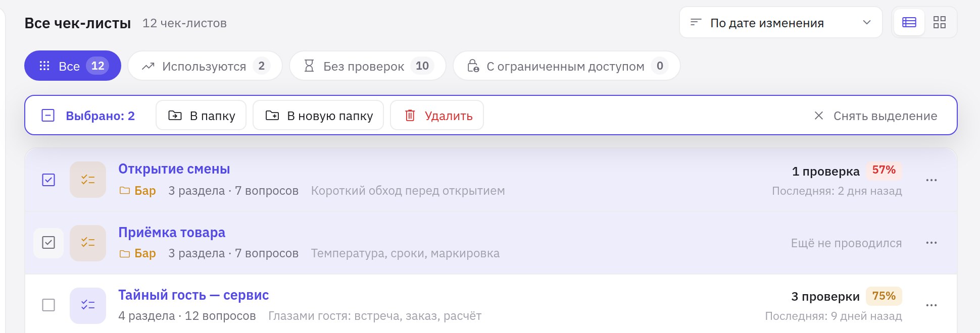Click the description 'Короткий обход перед открытием'
Image resolution: width=980 pixels, height=333 pixels.
pyautogui.click(x=408, y=191)
